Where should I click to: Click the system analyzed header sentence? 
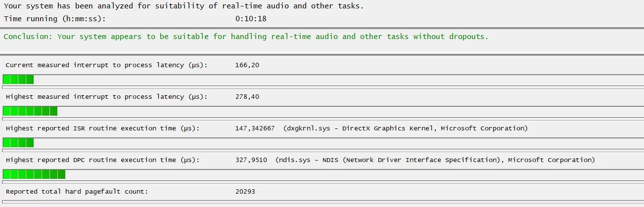pos(184,6)
